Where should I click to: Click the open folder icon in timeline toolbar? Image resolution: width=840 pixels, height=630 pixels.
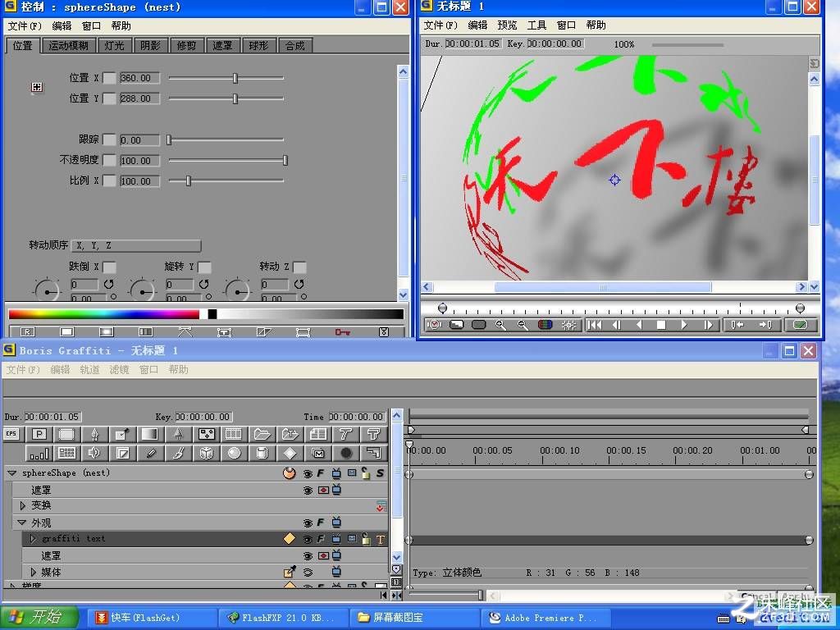pyautogui.click(x=262, y=434)
